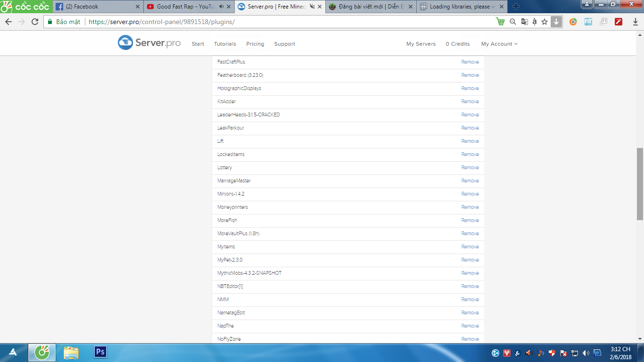Go to the Pricing page
Screen dimensions: 644x362
[255, 44]
